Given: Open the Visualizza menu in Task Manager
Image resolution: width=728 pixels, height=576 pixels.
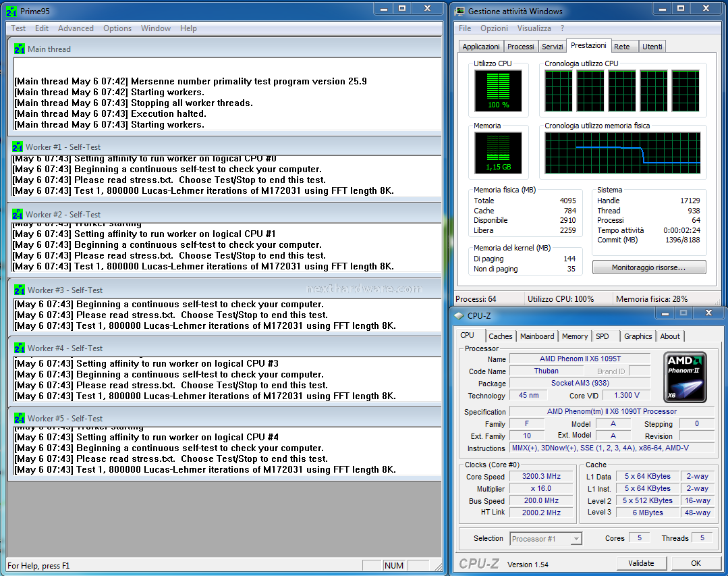Looking at the screenshot, I should coord(534,28).
